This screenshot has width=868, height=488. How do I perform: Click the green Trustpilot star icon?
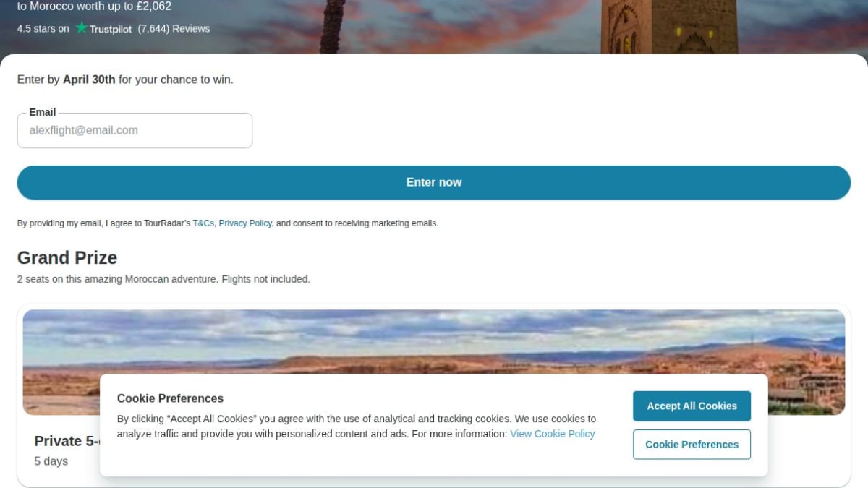[82, 27]
